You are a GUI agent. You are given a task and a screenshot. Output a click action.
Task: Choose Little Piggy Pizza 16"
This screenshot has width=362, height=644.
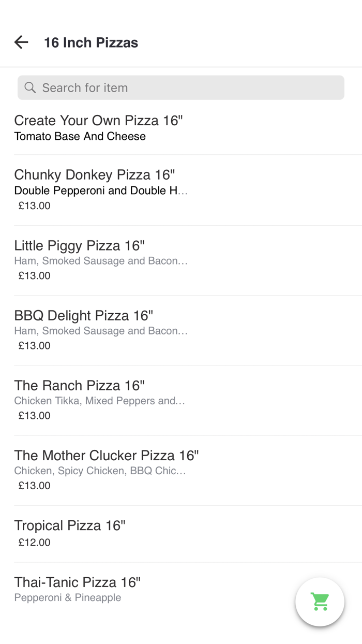pos(79,245)
